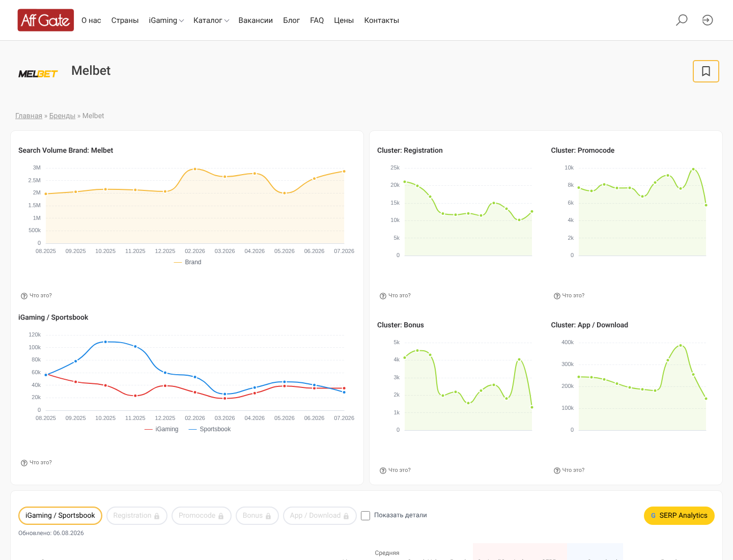The width and height of the screenshot is (733, 560).
Task: Click the highest point on Promocode chart
Action: [x=693, y=169]
